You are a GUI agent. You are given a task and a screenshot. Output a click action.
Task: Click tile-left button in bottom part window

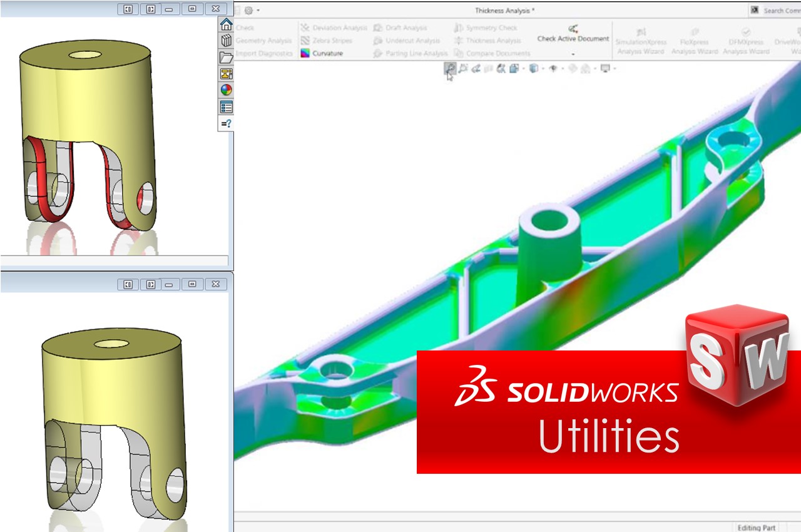(128, 284)
